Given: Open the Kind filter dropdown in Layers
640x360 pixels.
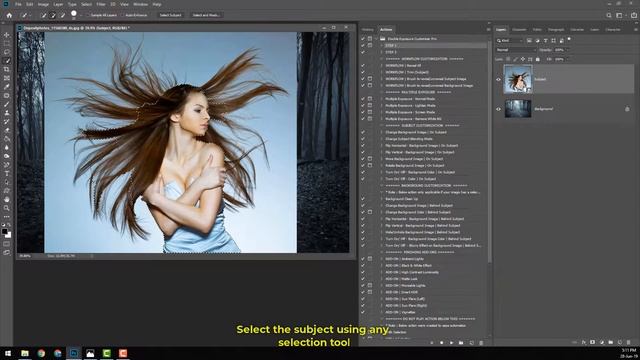Looking at the screenshot, I should 509,40.
